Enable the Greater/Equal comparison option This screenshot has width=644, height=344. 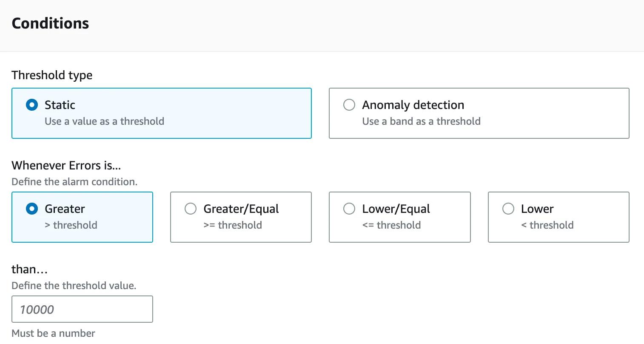[191, 209]
